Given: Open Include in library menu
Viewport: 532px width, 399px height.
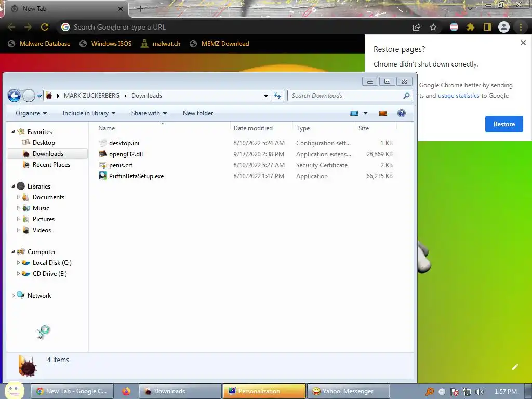Looking at the screenshot, I should coord(89,113).
